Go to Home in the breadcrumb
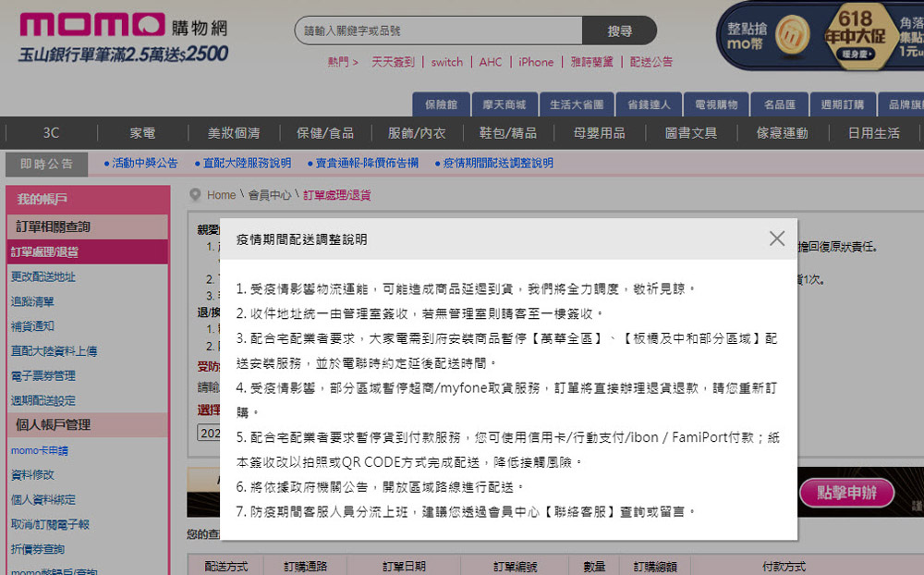 tap(221, 195)
